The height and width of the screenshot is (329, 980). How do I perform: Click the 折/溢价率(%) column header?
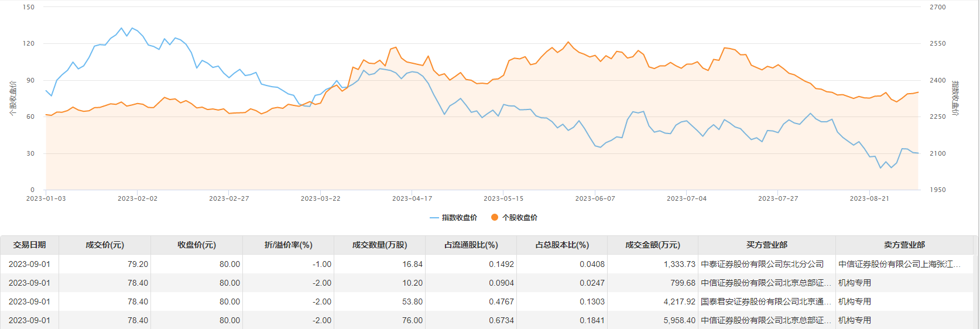(x=288, y=245)
